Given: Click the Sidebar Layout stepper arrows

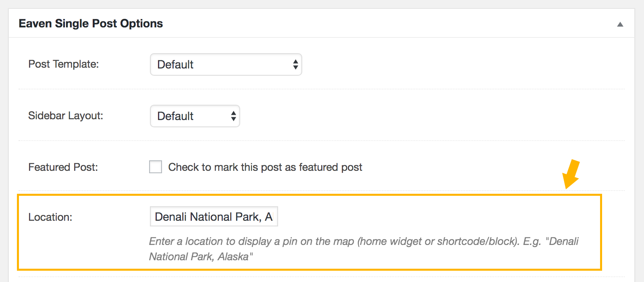Looking at the screenshot, I should coord(233,116).
